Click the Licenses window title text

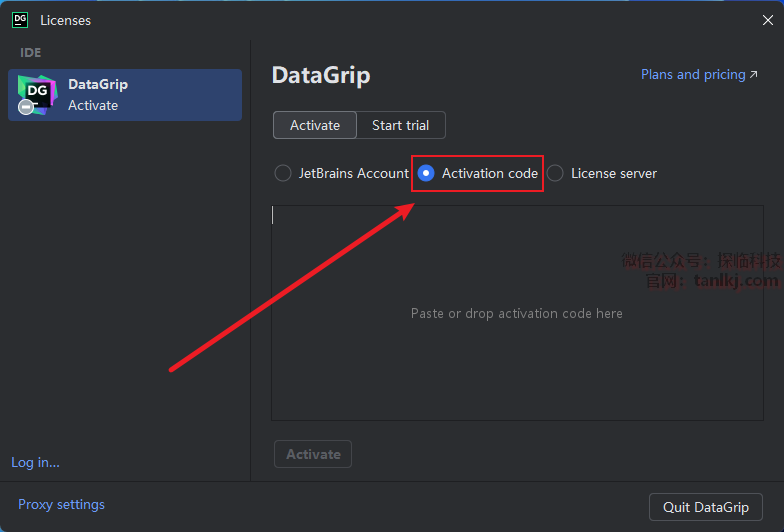(65, 20)
